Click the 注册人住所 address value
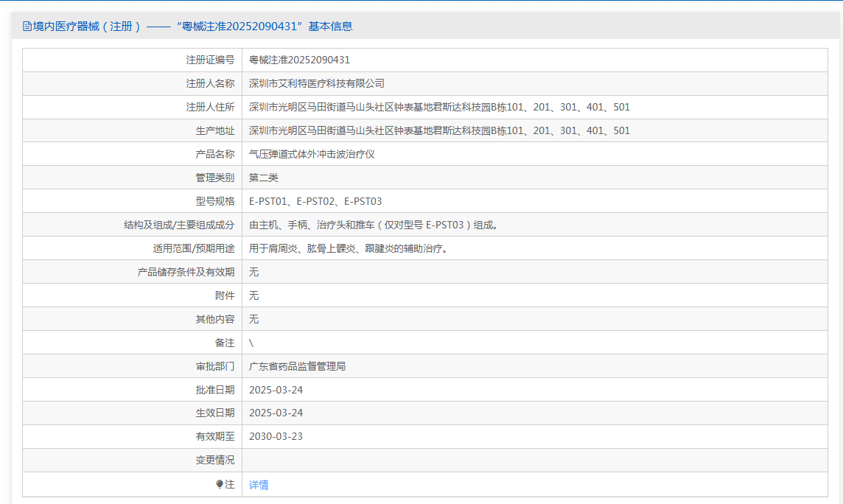 439,107
